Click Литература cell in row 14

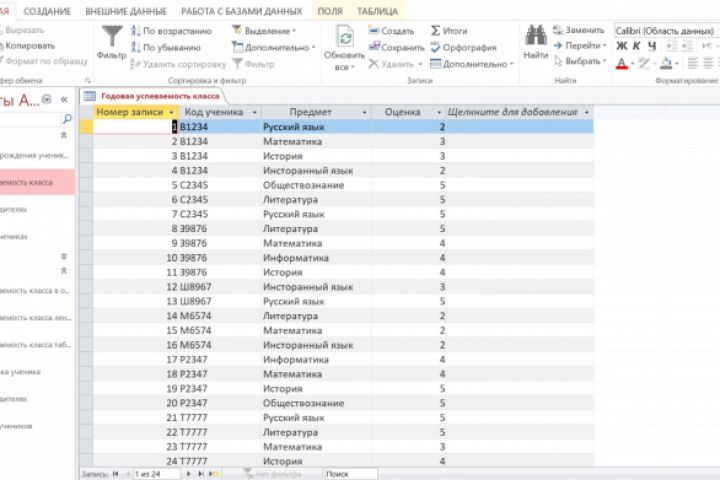[316, 316]
